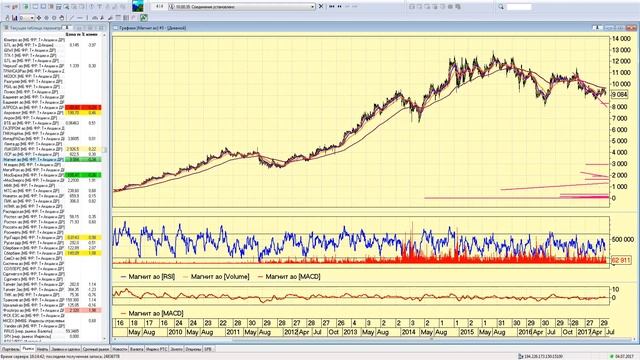The width and height of the screenshot is (640, 360).
Task: Click the search input field in toolbar
Action: pyautogui.click(x=519, y=7)
